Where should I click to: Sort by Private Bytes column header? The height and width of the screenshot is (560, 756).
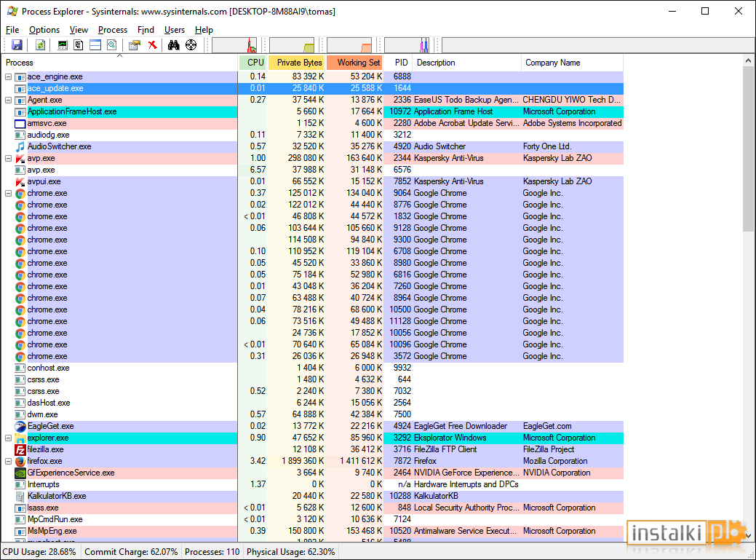point(295,63)
